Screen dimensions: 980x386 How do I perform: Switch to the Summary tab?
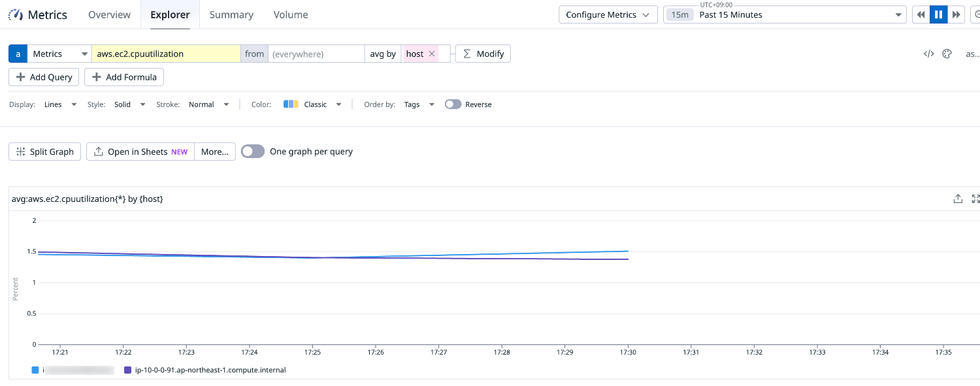click(231, 15)
